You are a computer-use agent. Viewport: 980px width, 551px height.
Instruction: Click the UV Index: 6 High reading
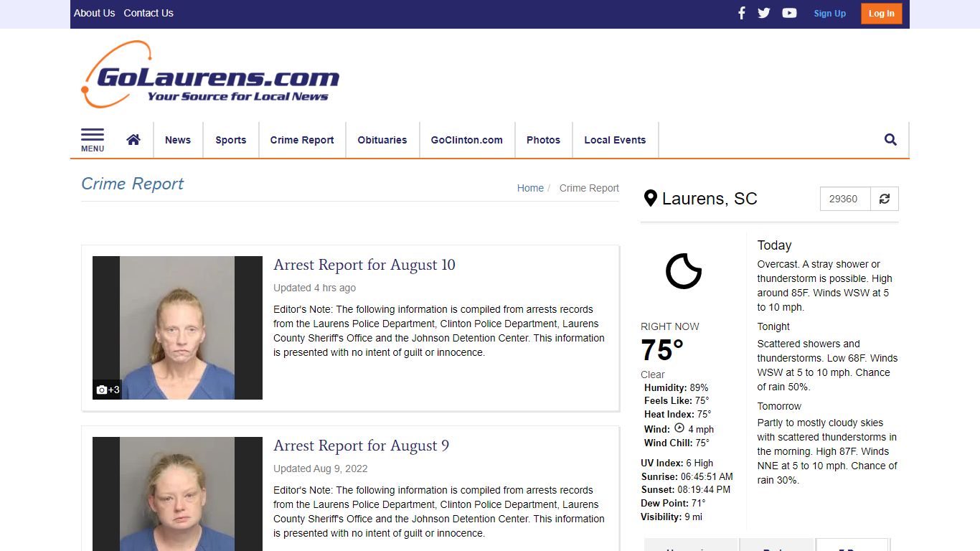(677, 463)
